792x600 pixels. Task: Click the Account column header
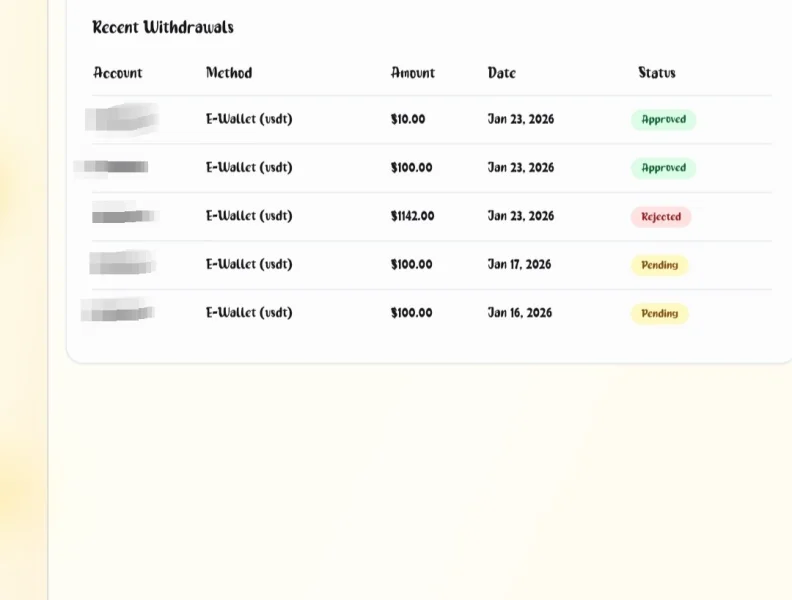click(x=118, y=73)
